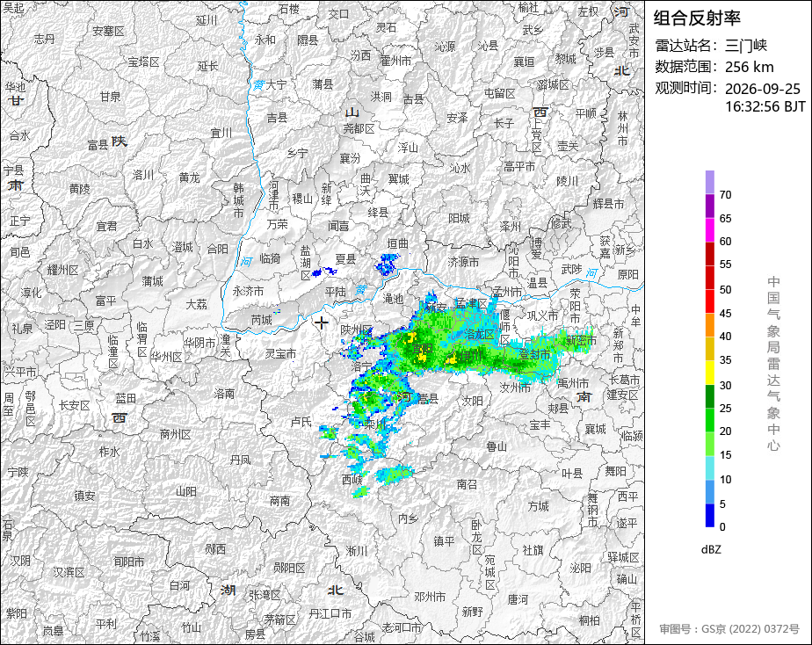The width and height of the screenshot is (812, 645).
Task: Click the 霍州市 map label
Action: [x=395, y=61]
